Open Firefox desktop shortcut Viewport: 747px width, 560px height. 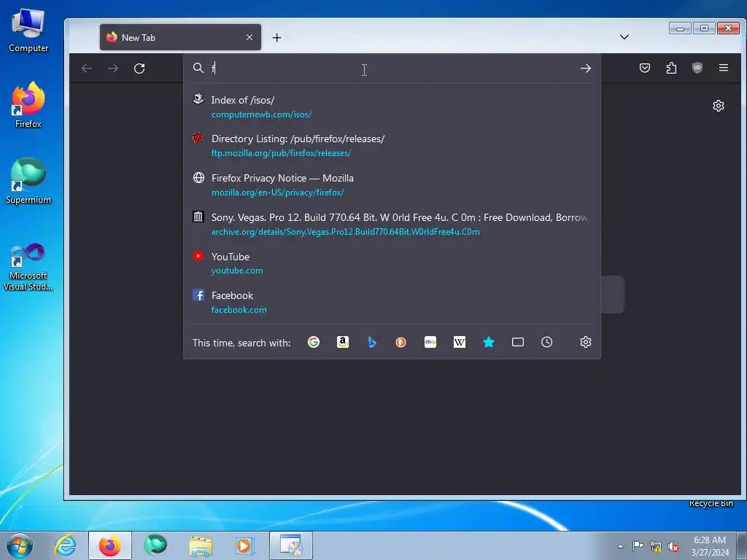[x=28, y=105]
